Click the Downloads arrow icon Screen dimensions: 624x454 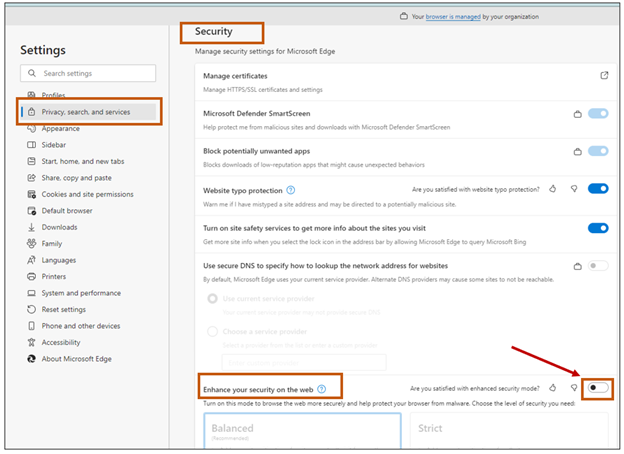coord(31,227)
